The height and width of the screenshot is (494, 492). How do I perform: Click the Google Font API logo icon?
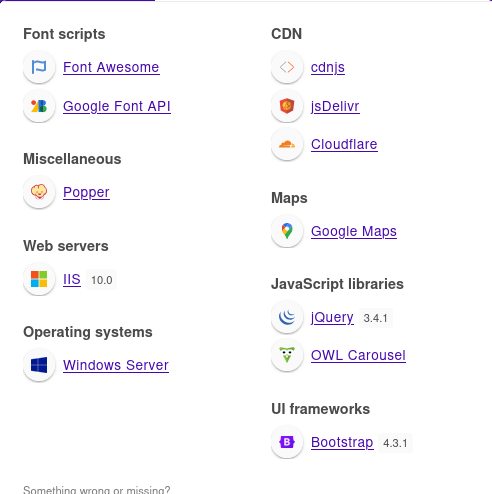pos(39,106)
